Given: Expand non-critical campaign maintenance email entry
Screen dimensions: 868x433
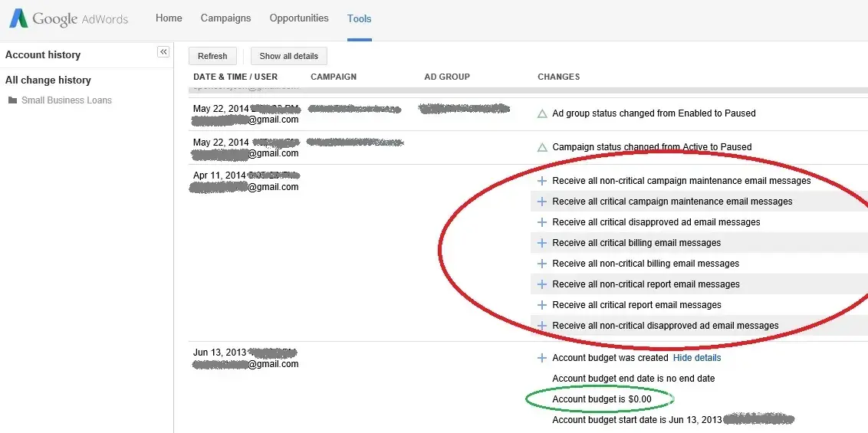Looking at the screenshot, I should pos(542,181).
